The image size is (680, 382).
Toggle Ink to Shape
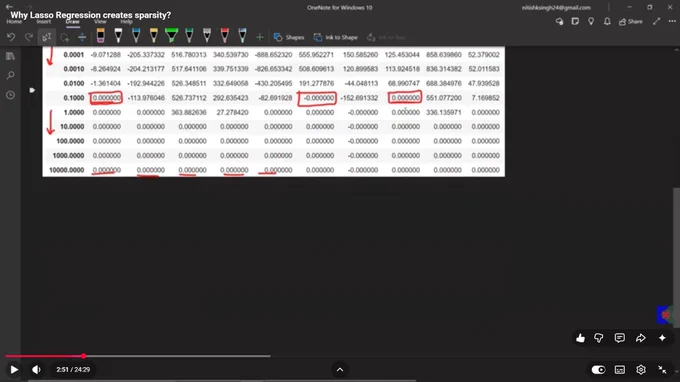click(336, 38)
